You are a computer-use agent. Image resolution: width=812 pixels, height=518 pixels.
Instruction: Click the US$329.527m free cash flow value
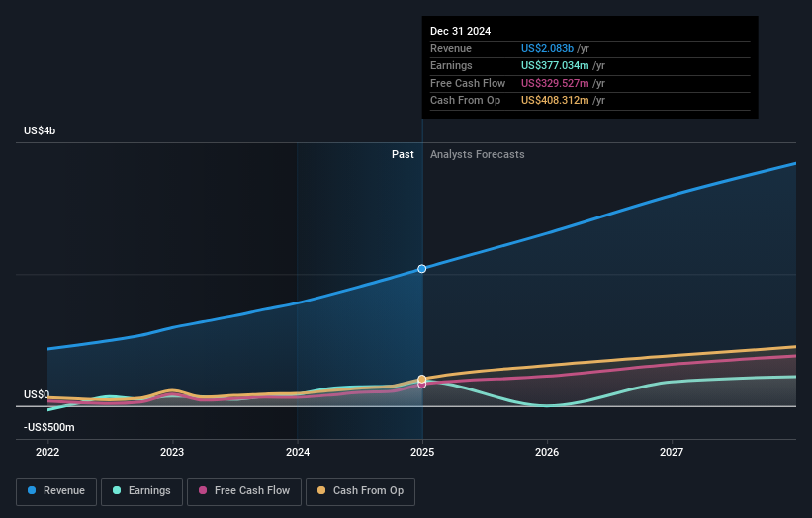click(555, 83)
